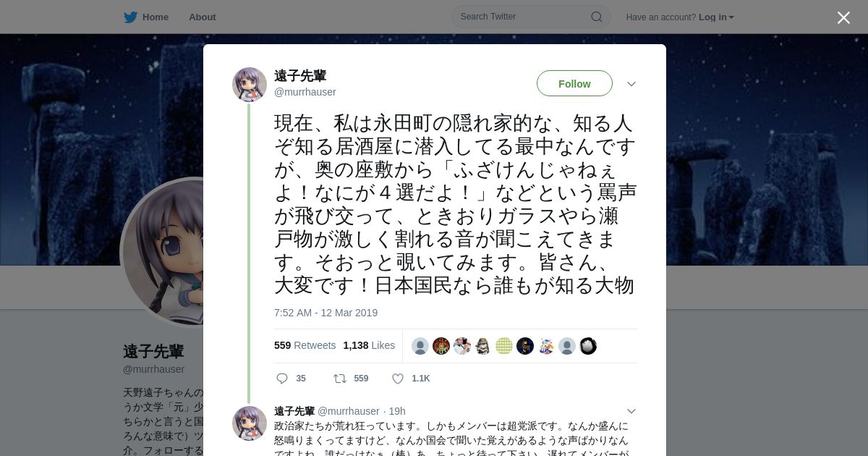
Task: Open the @murrhauser handle in reply tweet
Action: tap(349, 411)
